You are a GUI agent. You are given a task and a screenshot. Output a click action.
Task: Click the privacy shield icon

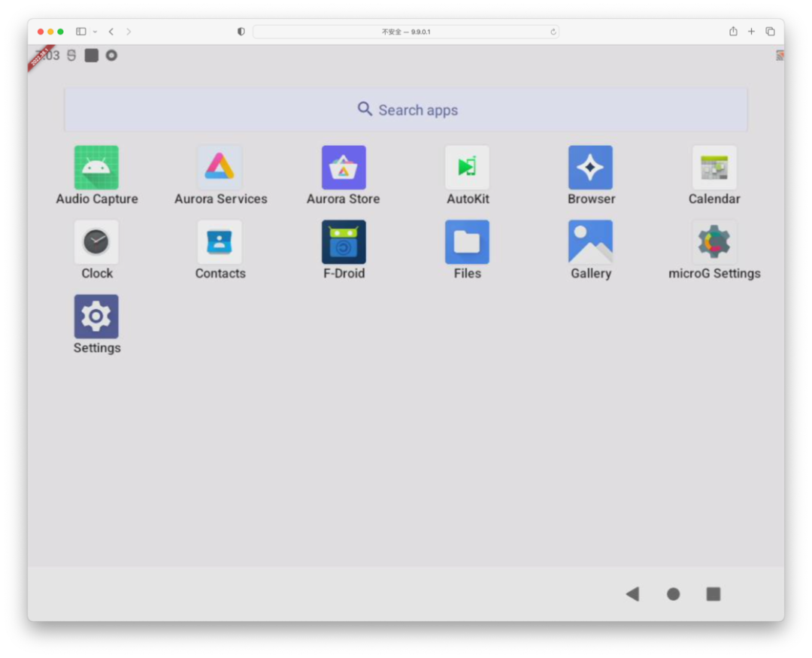click(x=241, y=32)
